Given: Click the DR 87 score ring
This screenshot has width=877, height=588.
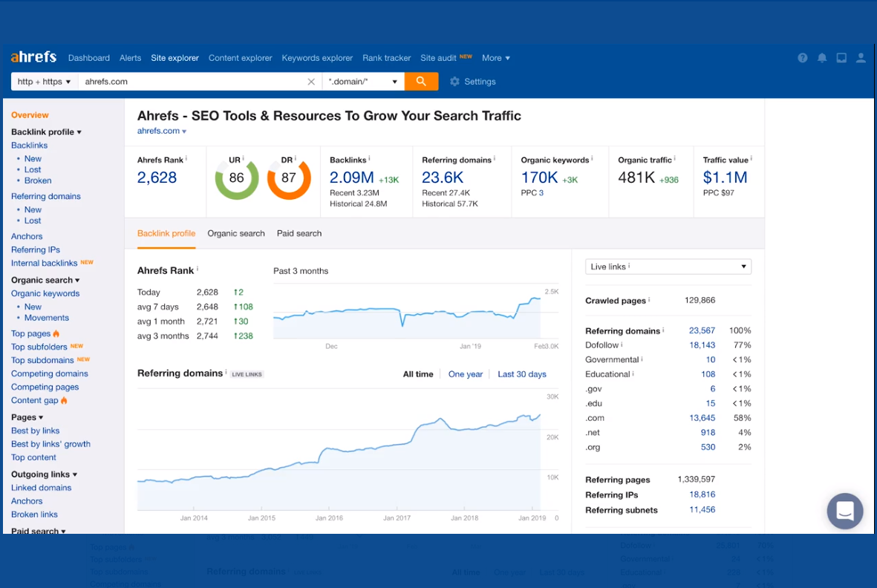Looking at the screenshot, I should (x=289, y=178).
